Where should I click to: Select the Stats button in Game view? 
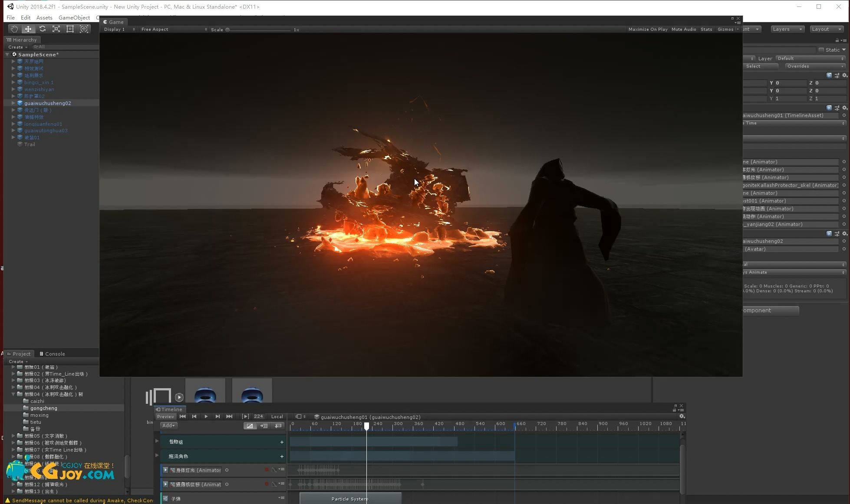[706, 29]
